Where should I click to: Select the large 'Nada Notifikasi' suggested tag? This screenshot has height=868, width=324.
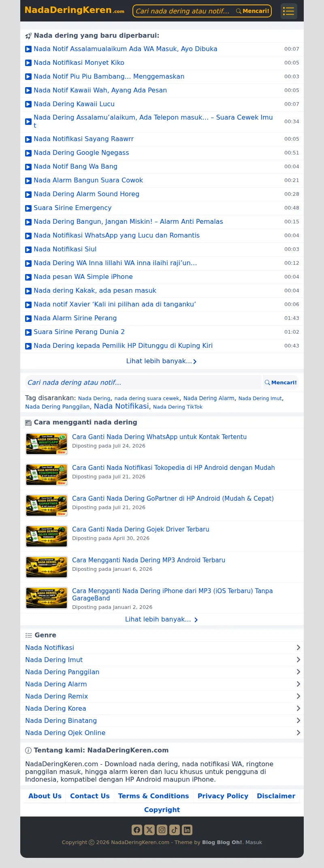pos(122,406)
